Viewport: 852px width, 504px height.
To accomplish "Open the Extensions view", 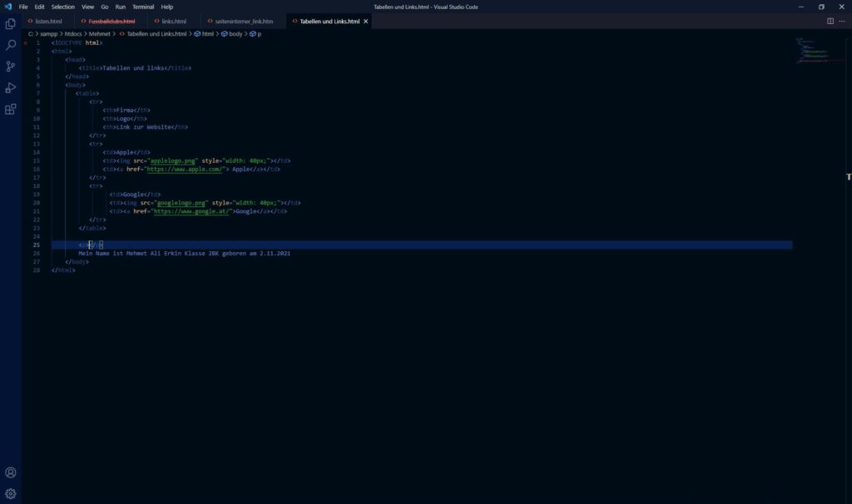I will [11, 109].
